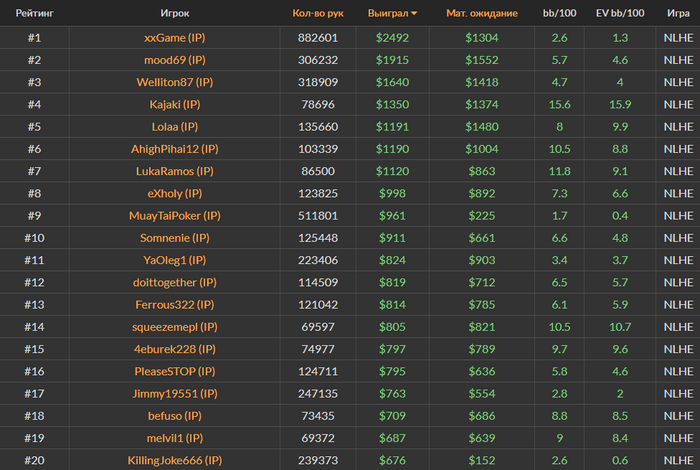Open KillingJoke666 (IP) player profile

[x=174, y=460]
